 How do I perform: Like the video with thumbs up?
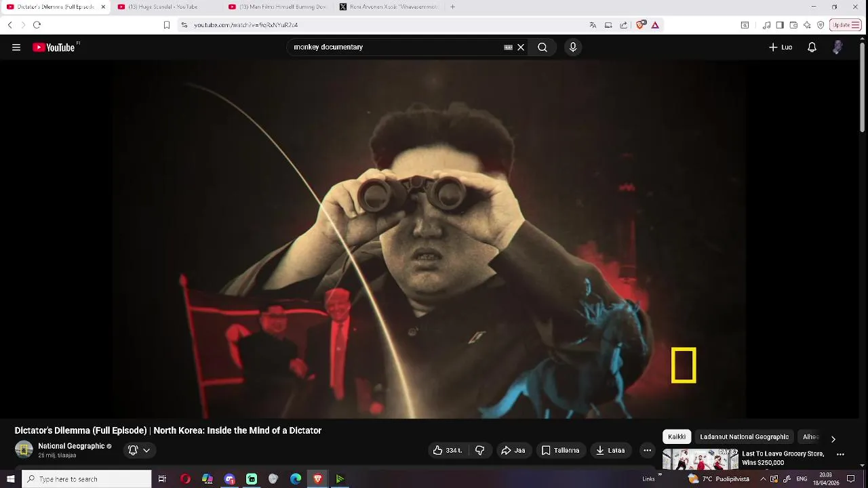(447, 450)
